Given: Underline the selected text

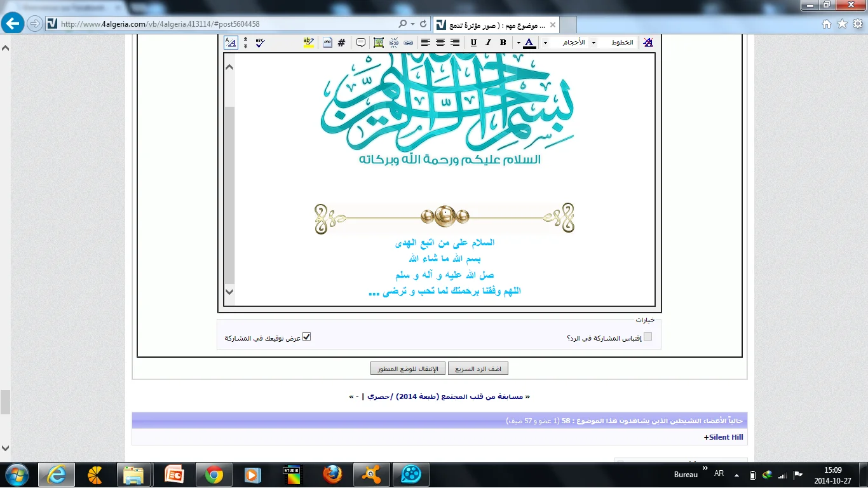Looking at the screenshot, I should pos(473,43).
